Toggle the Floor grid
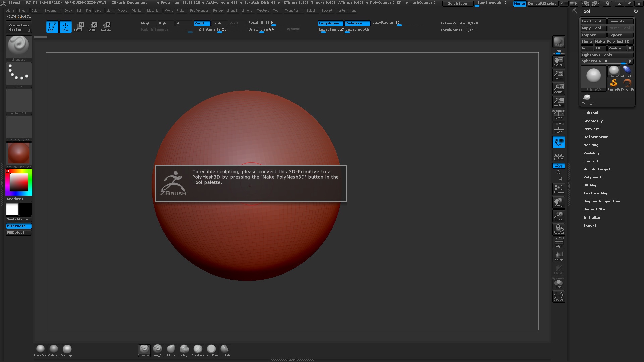 click(558, 129)
